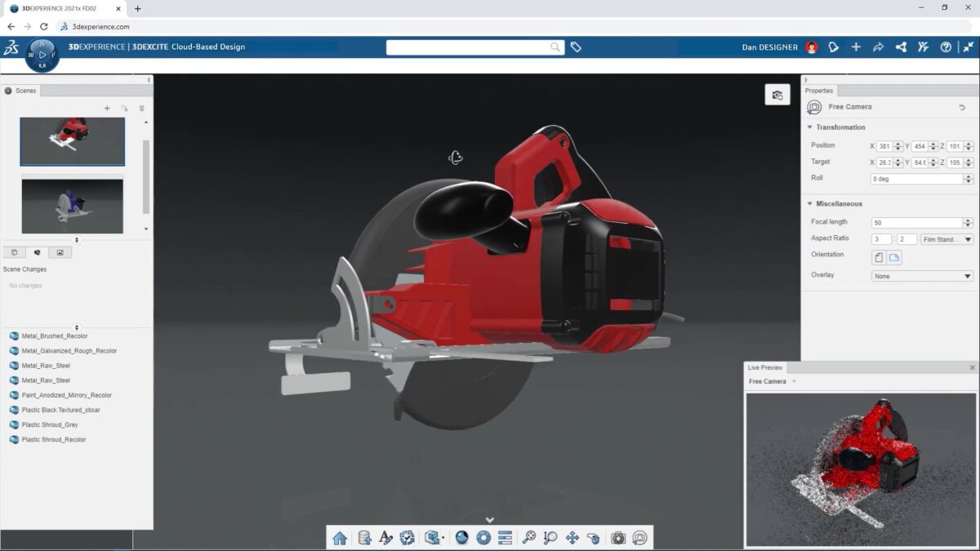This screenshot has width=980, height=551.
Task: Switch to the image environment tab
Action: [x=60, y=252]
